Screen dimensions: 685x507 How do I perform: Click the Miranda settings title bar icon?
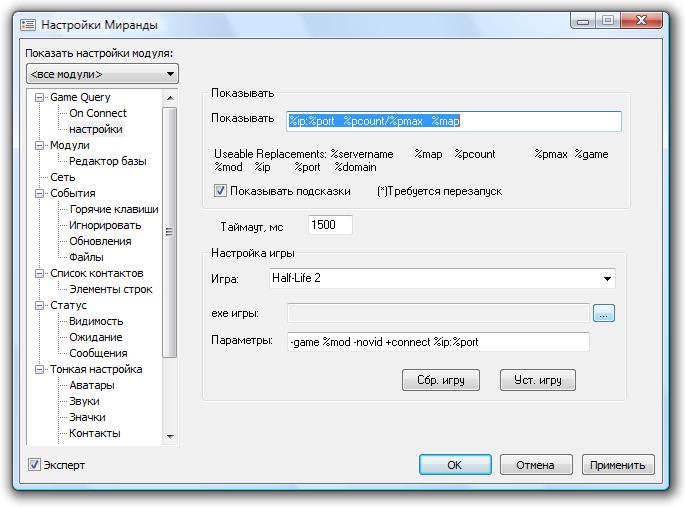(x=28, y=25)
